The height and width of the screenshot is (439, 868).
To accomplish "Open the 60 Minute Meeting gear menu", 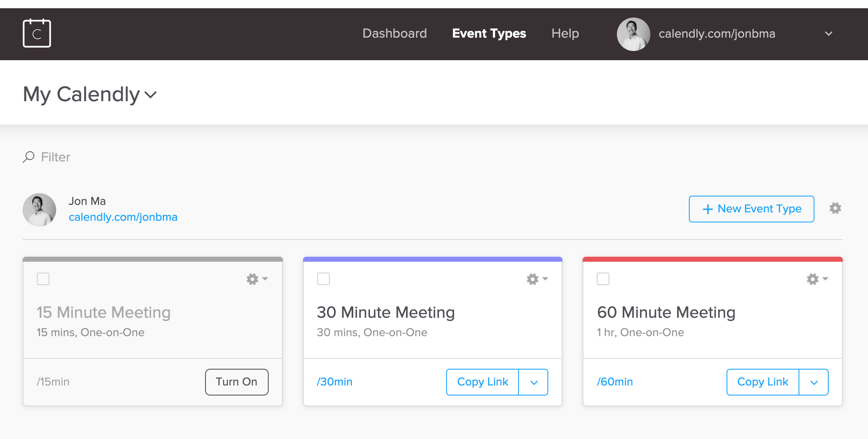I will point(817,279).
